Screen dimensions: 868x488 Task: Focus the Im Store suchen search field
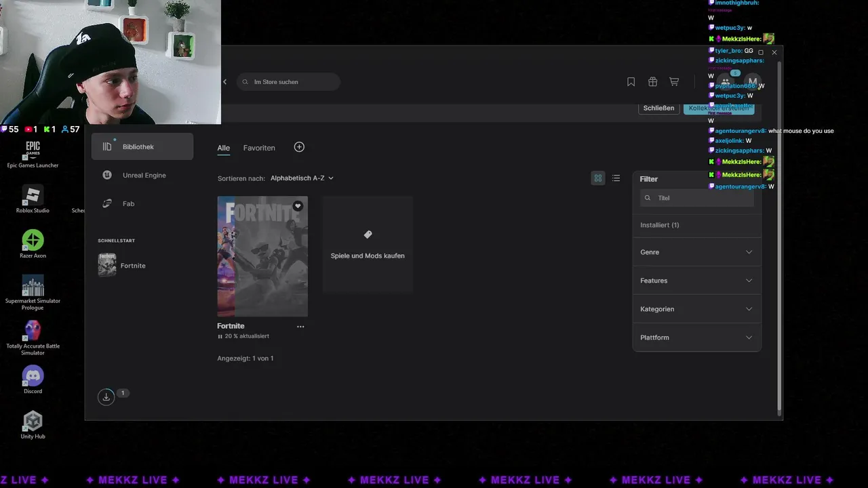tap(289, 82)
